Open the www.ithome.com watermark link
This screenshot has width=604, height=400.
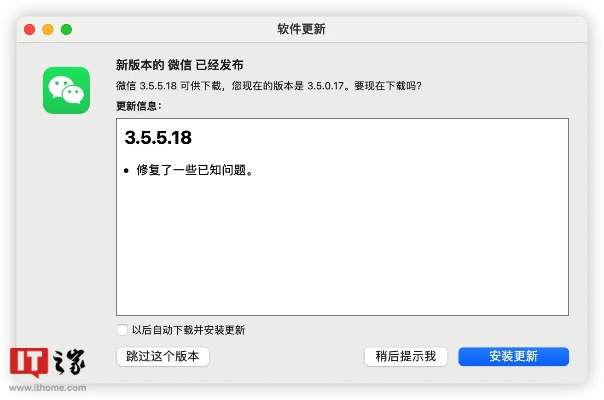[48, 388]
